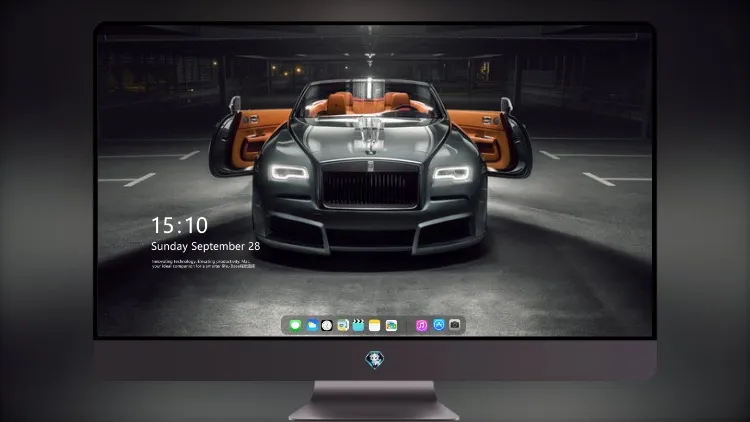This screenshot has height=422, width=750.
Task: Open the Weather app in dock
Action: [x=311, y=325]
